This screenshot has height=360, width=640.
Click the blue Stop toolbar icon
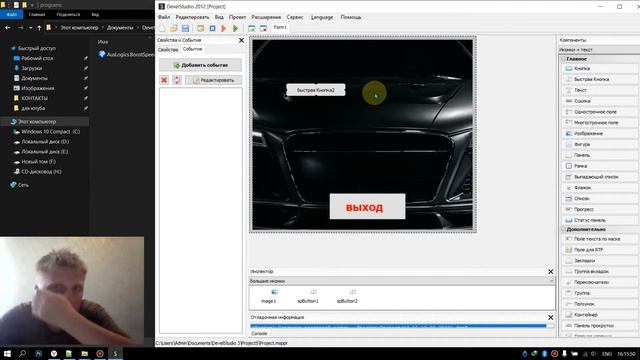click(212, 28)
